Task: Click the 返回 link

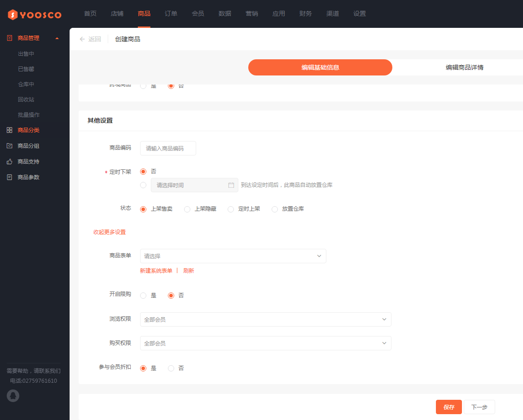Action: 95,39
